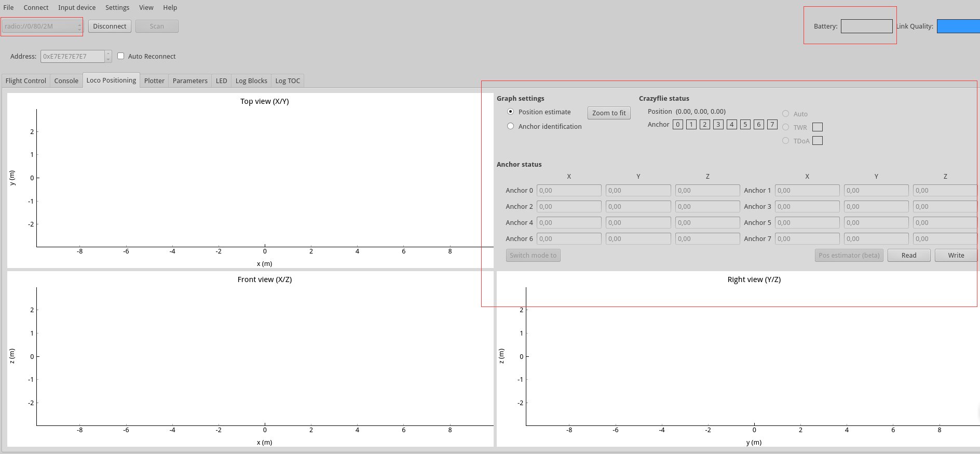Click the TWR mode indicator box
The image size is (980, 454).
click(x=817, y=127)
